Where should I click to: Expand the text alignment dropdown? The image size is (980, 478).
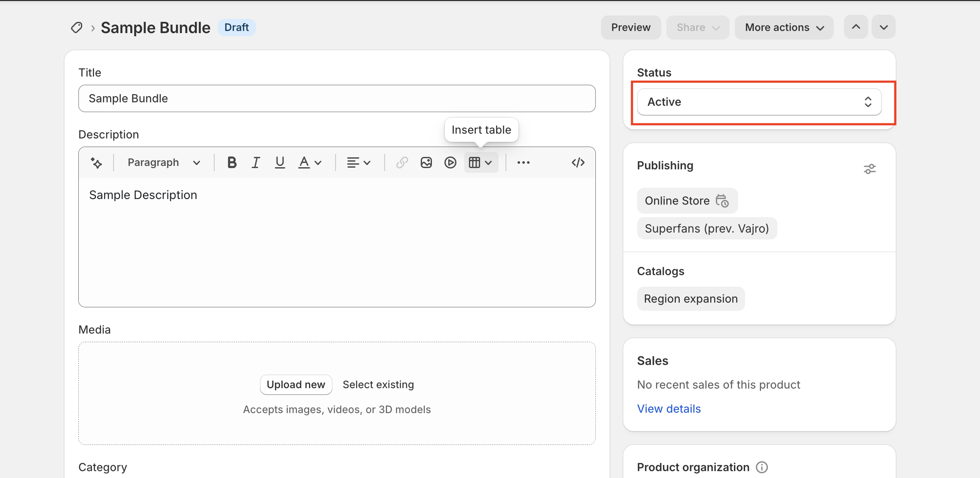coord(358,162)
